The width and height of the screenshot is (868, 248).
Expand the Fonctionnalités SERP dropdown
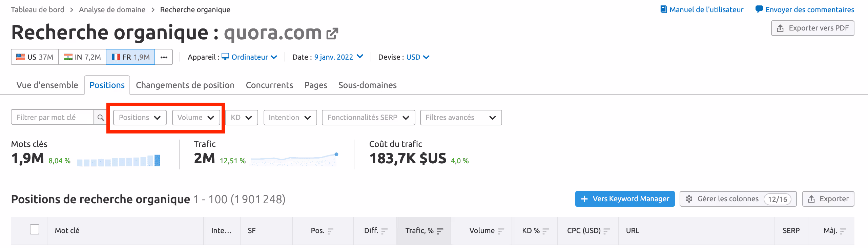[x=368, y=118]
